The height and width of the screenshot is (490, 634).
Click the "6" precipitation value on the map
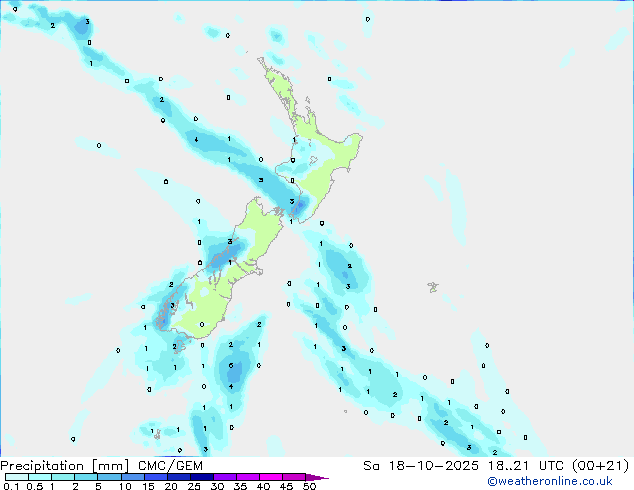point(230,365)
